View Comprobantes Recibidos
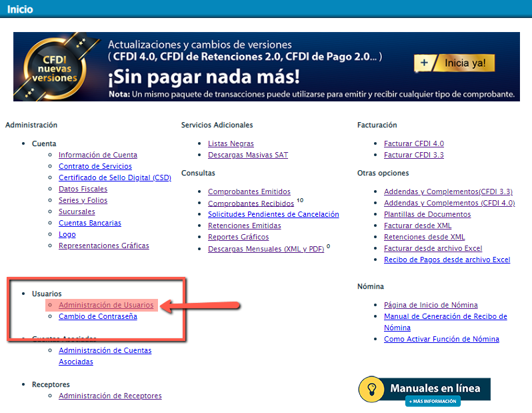 point(251,203)
